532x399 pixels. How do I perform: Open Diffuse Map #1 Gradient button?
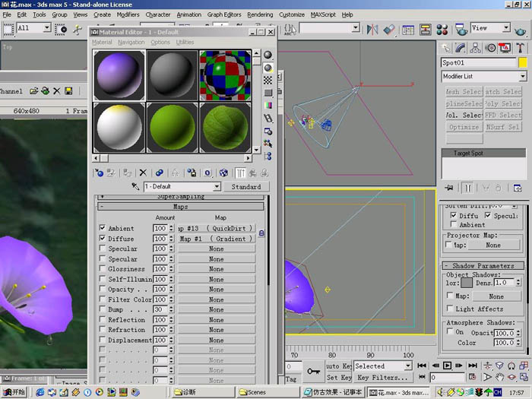coord(216,239)
